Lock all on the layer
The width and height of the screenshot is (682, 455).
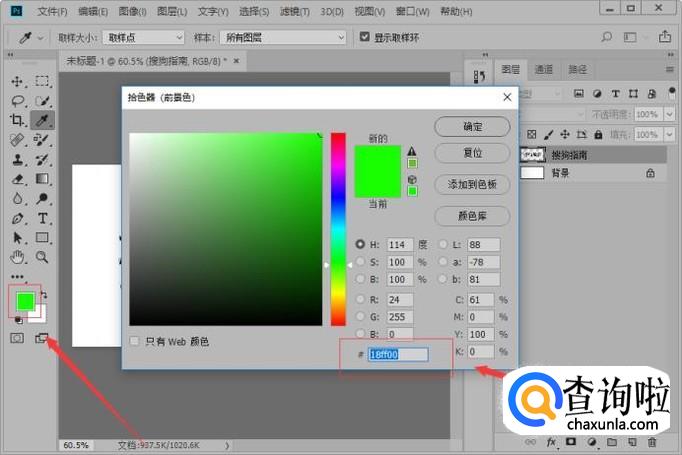coord(598,134)
